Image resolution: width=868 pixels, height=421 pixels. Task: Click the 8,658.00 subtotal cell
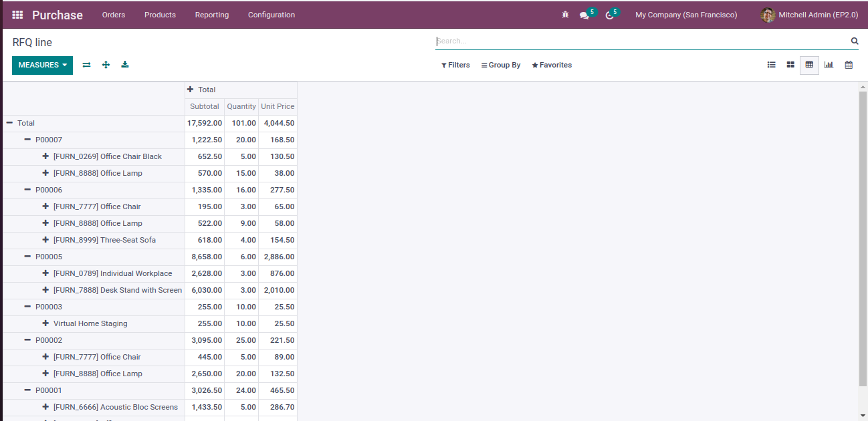(205, 257)
